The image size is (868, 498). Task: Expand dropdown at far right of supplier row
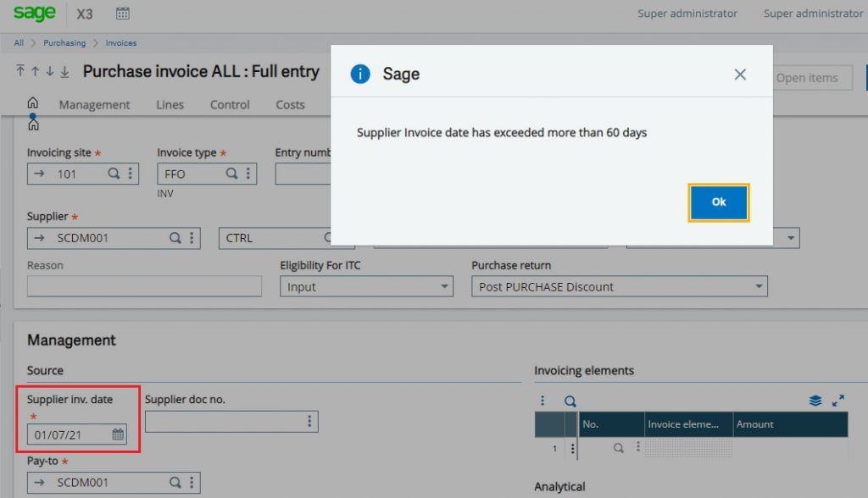coord(791,238)
